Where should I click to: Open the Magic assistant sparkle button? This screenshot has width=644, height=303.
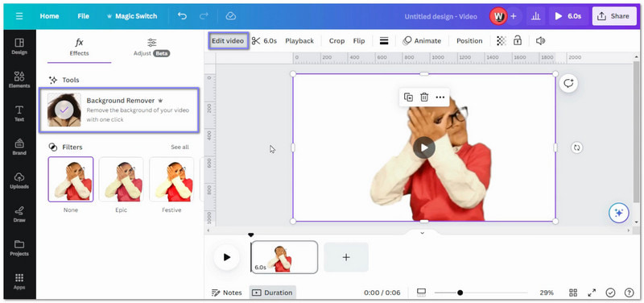tap(618, 213)
